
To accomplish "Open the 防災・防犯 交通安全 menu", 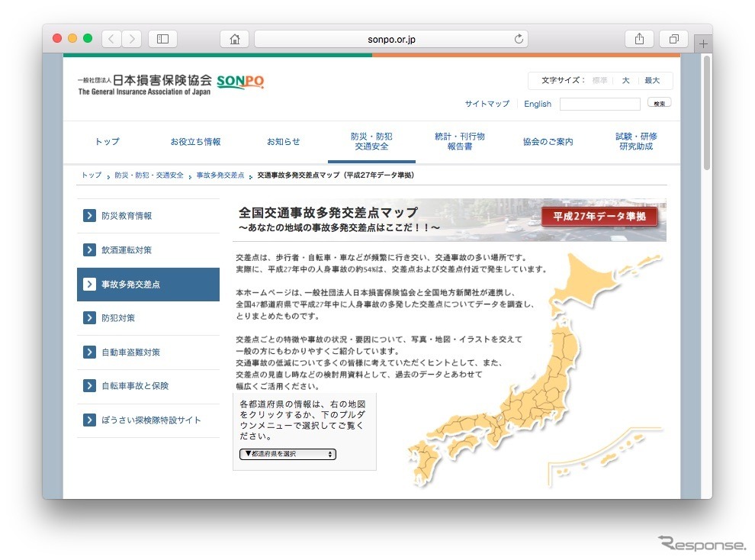I will [371, 141].
